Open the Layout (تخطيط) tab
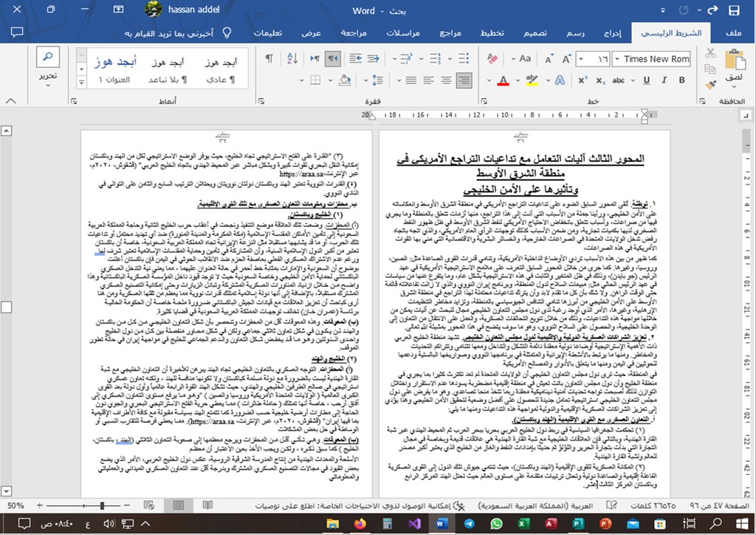Image resolution: width=756 pixels, height=535 pixels. 492,33
